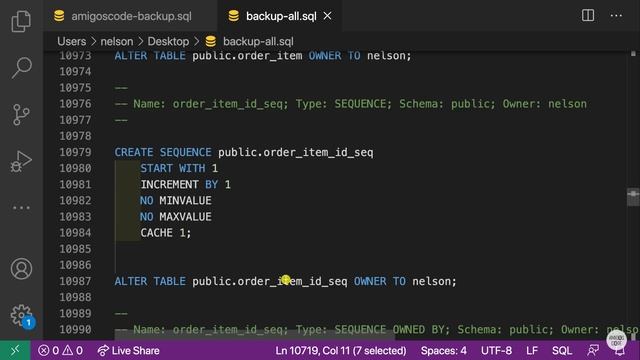640x360 pixels.
Task: Click START WITH 1 on line 10980
Action: tap(179, 168)
